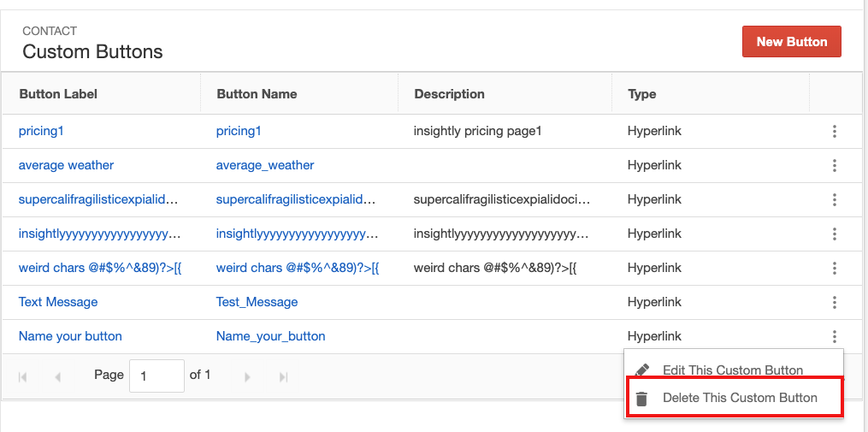Screen dimensions: 868x432
Task: Open row menu for Text Message
Action: (835, 303)
